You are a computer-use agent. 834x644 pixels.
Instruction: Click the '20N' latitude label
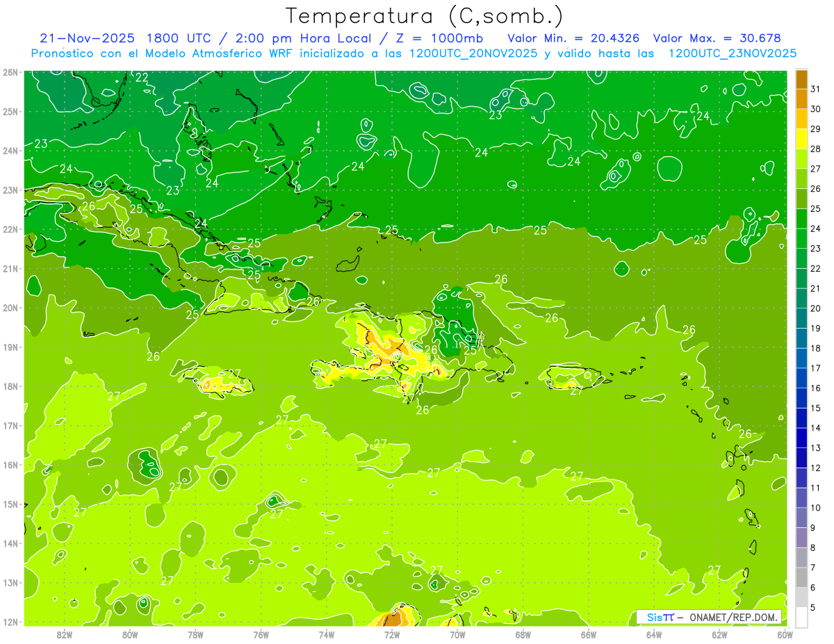pyautogui.click(x=10, y=308)
